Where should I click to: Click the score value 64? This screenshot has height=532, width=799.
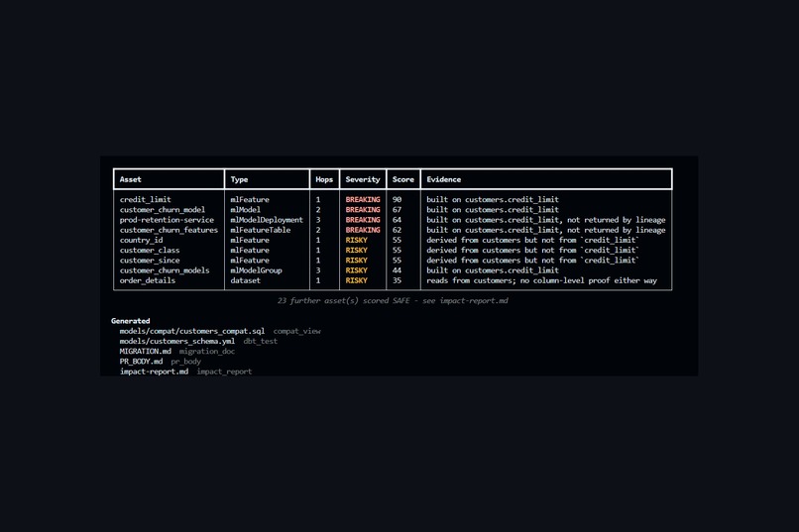coord(397,220)
